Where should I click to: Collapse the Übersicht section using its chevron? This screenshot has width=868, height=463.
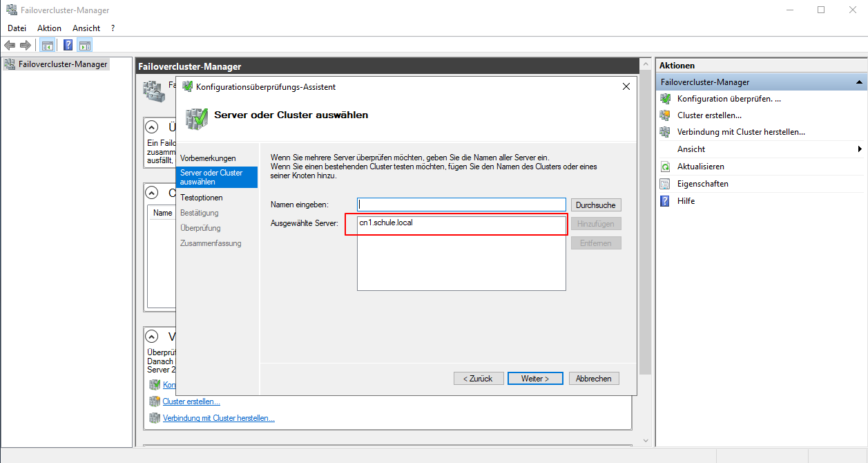point(153,126)
